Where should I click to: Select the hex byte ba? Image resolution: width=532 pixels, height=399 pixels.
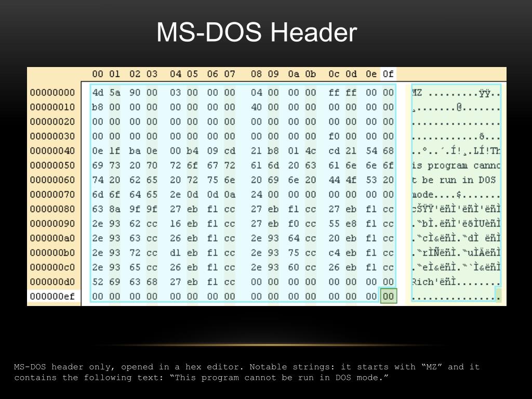135,151
